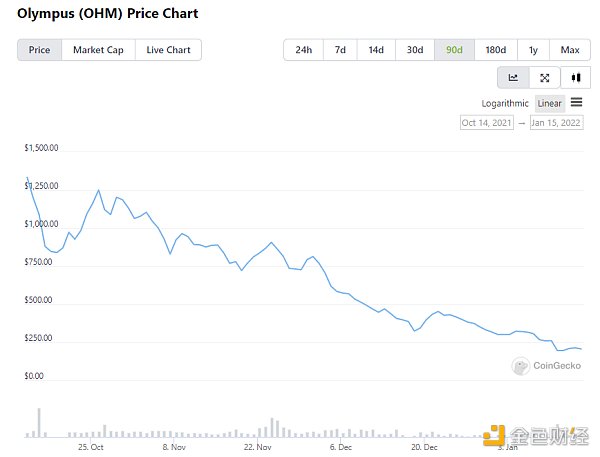This screenshot has width=600, height=457.
Task: Select the line chart view icon
Action: click(x=513, y=77)
